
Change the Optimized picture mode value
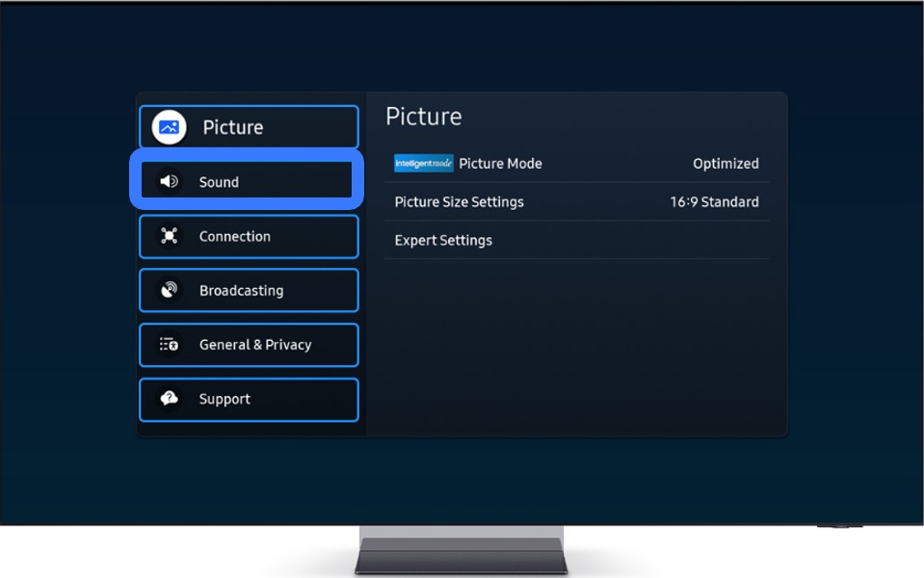[x=726, y=164]
